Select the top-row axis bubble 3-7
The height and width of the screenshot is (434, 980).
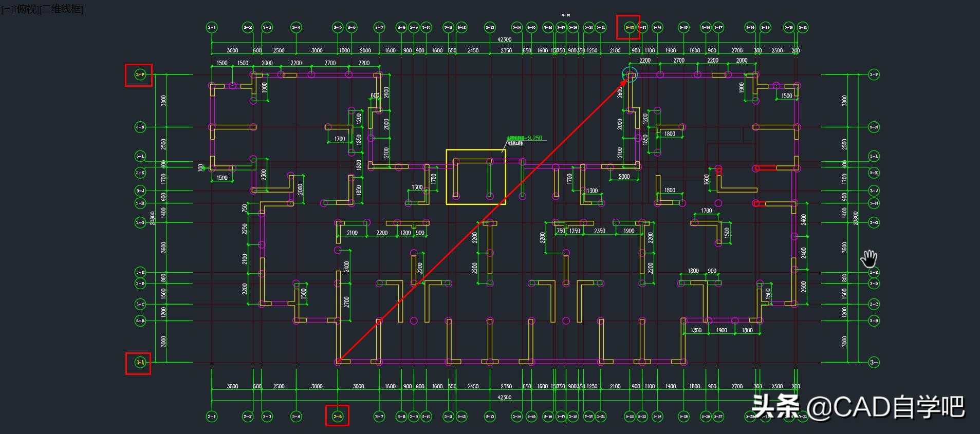point(379,27)
